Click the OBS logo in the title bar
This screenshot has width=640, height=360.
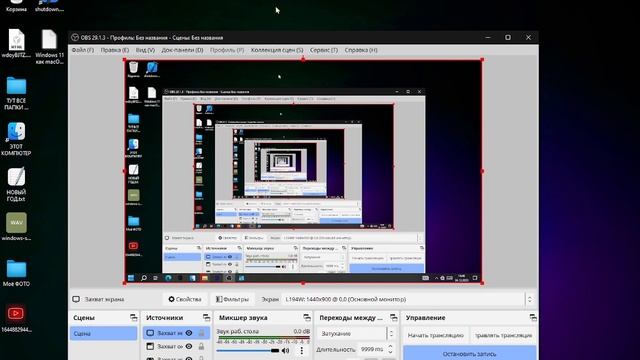tap(75, 38)
